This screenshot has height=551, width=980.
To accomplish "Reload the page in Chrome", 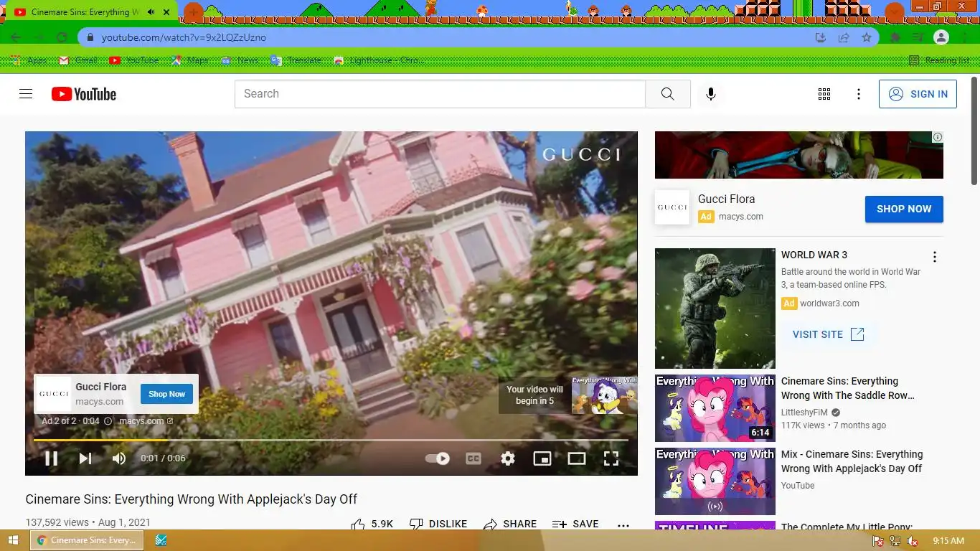I will [62, 37].
